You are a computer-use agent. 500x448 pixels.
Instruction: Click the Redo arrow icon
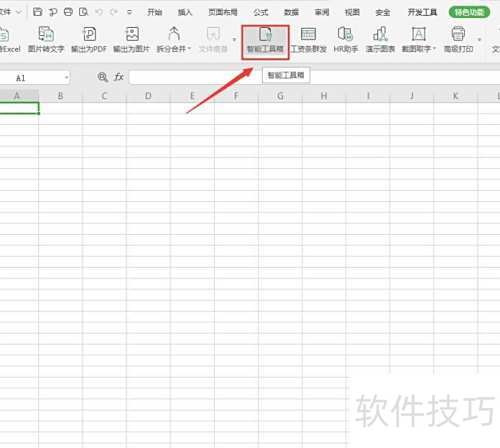(x=114, y=12)
